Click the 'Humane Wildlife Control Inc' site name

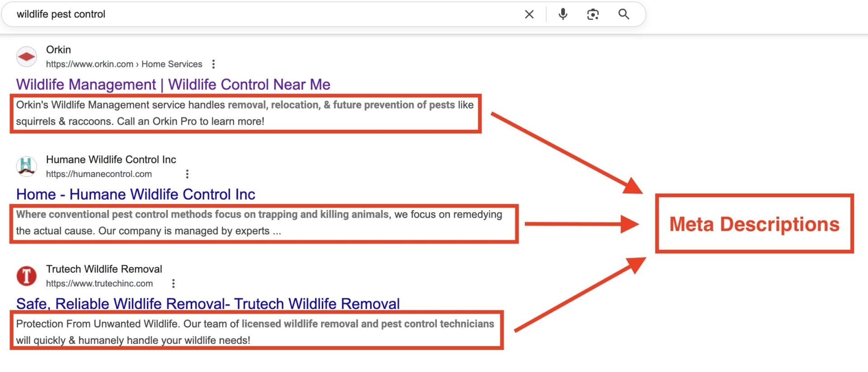pyautogui.click(x=111, y=159)
